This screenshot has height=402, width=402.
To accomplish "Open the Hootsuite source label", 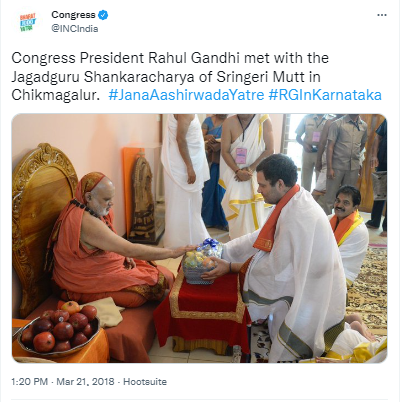I will (145, 382).
